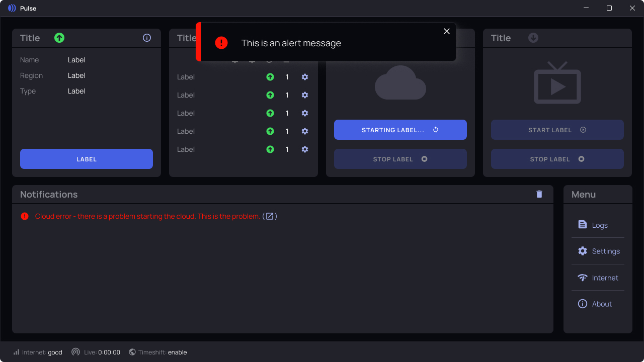
Task: Click the Starting Label button under cloud
Action: click(400, 130)
